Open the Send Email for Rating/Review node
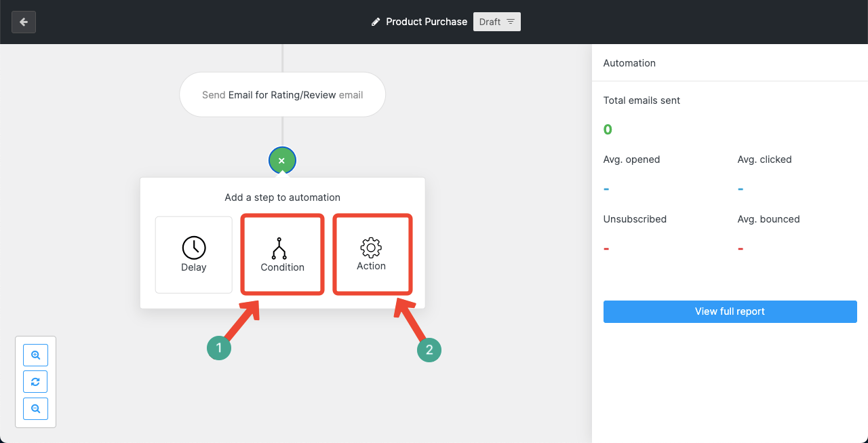868x443 pixels. point(282,95)
